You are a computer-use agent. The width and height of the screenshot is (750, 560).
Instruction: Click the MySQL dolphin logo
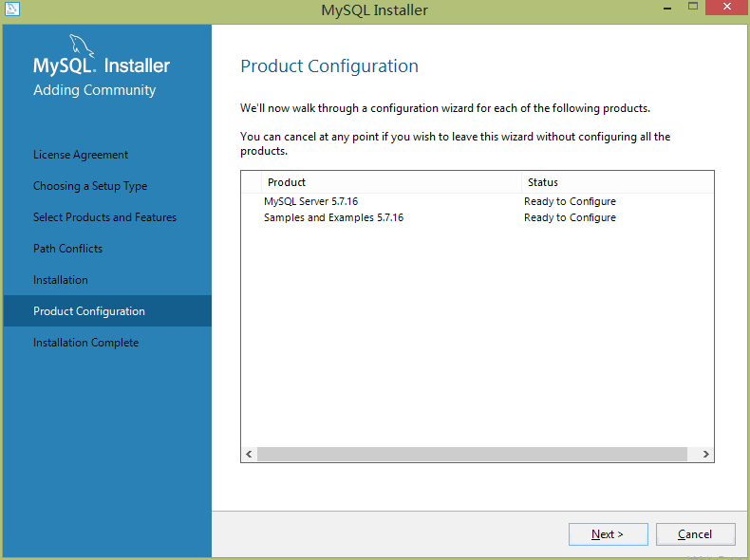tap(81, 47)
